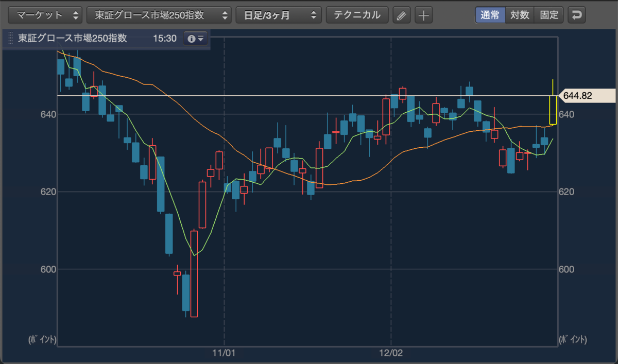Viewport: 618px width, 364px height.
Task: Switch to 固定 fixed scale
Action: 549,15
